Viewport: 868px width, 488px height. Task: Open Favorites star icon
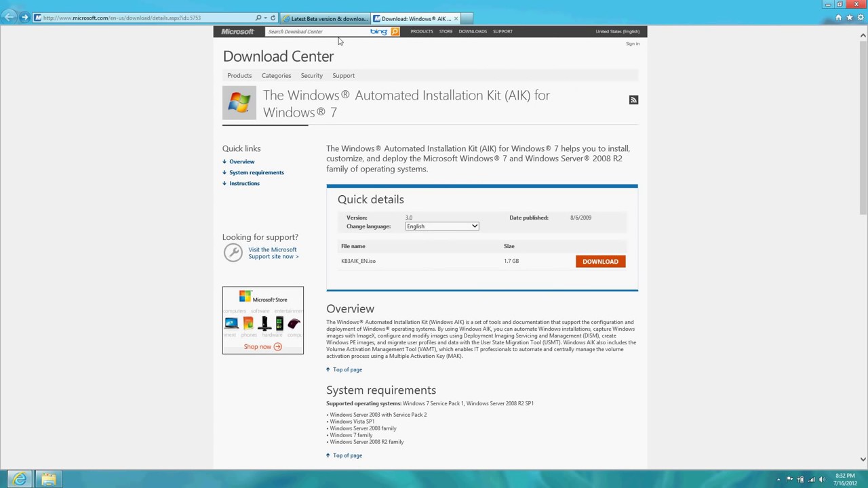click(x=849, y=18)
